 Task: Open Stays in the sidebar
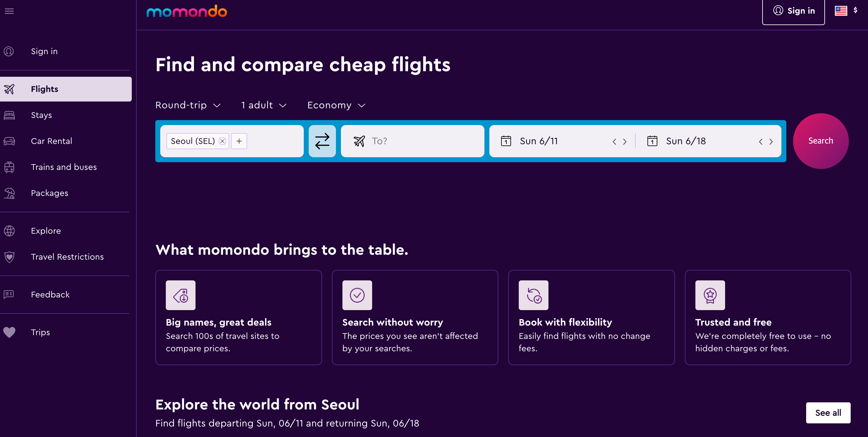(x=41, y=115)
